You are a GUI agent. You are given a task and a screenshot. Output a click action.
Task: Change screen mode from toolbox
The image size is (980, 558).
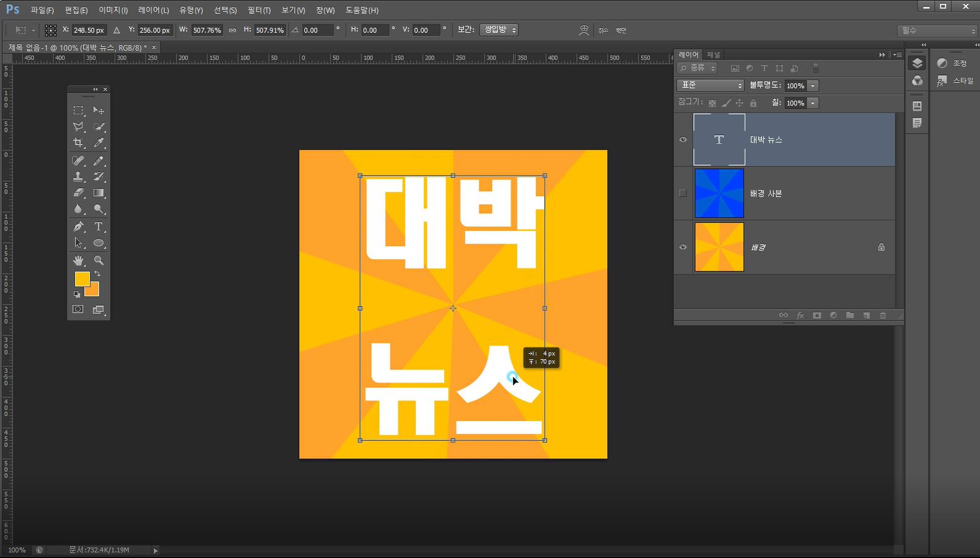[98, 309]
